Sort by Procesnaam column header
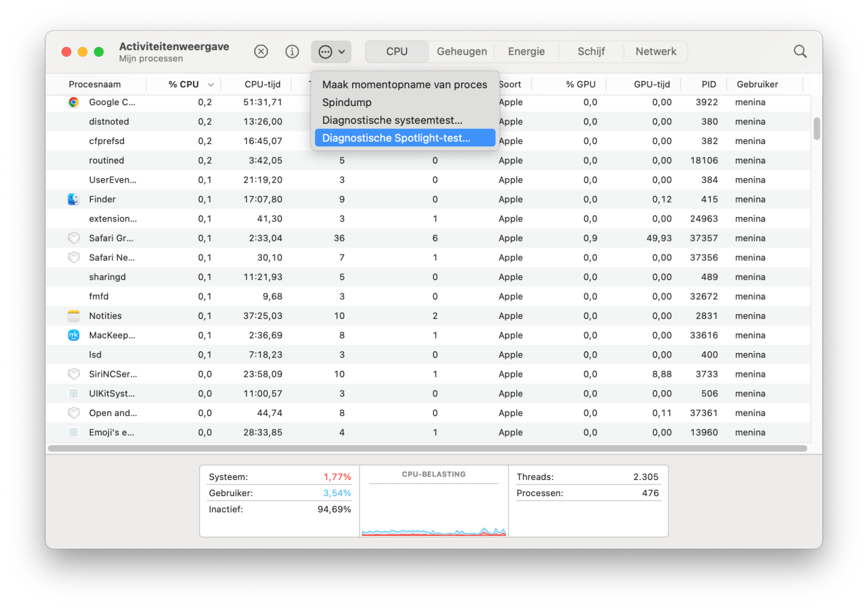This screenshot has height=609, width=868. (x=95, y=85)
